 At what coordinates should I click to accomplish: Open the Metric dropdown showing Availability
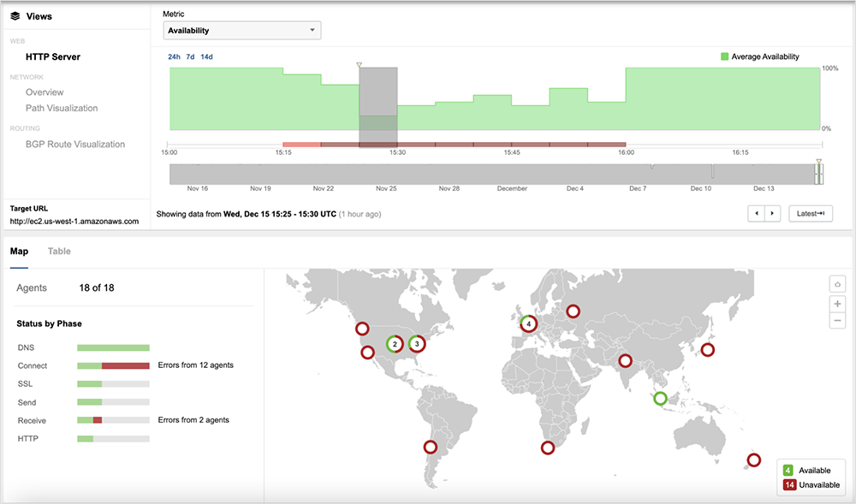[x=242, y=31]
